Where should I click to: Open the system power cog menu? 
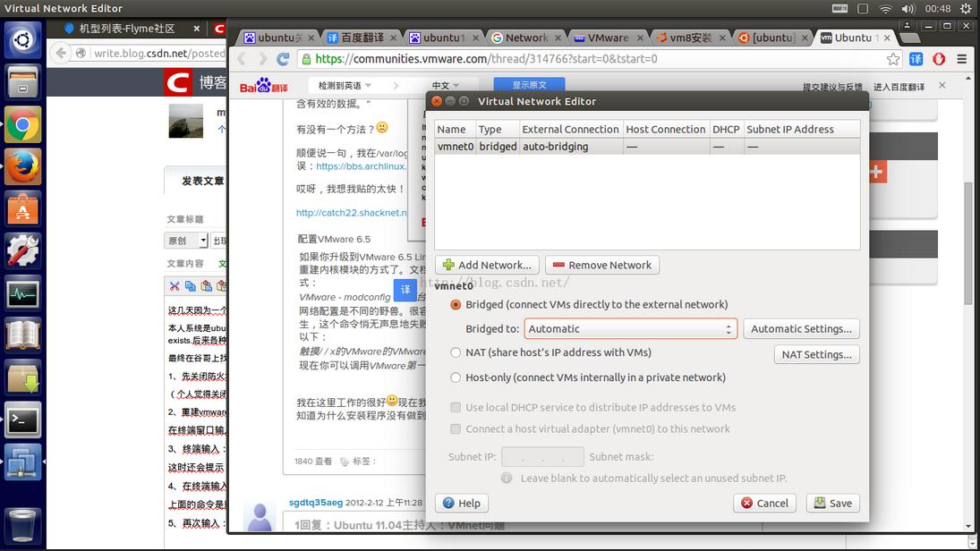[966, 8]
